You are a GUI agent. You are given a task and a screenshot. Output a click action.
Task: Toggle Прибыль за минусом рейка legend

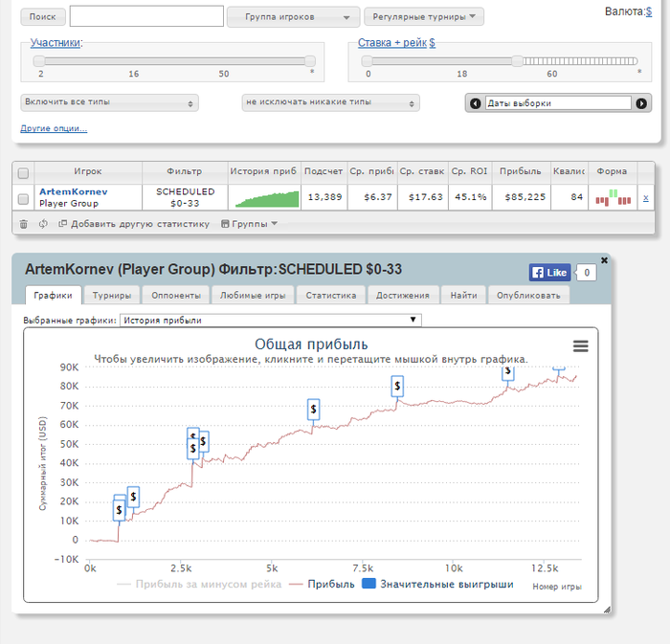(199, 585)
